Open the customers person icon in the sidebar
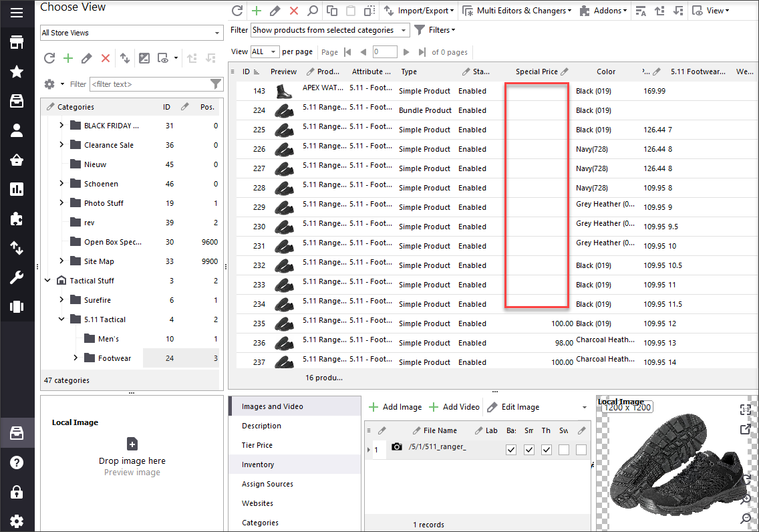The image size is (759, 532). 17,130
